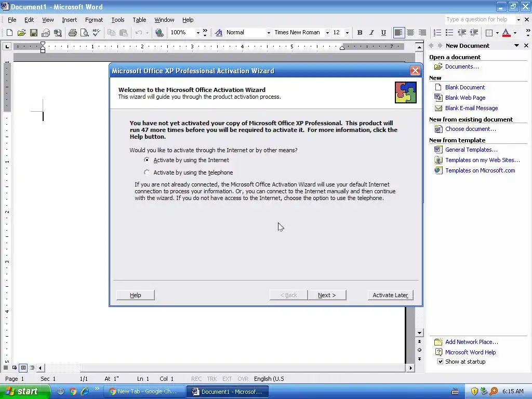This screenshot has height=399, width=532.
Task: Click the right indent marker on ruler
Action: (342, 48)
